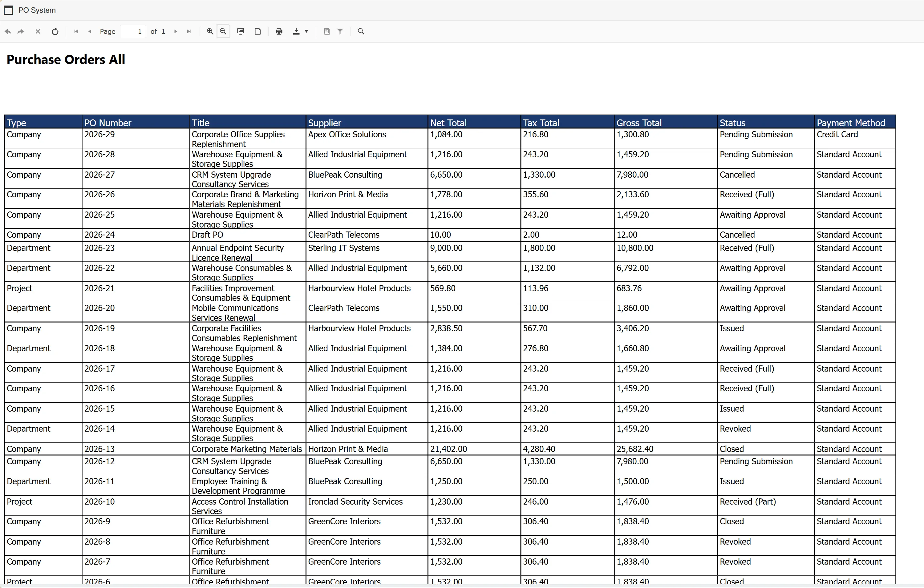Click the Purchase Orders All heading
The width and height of the screenshot is (924, 588).
(x=66, y=59)
